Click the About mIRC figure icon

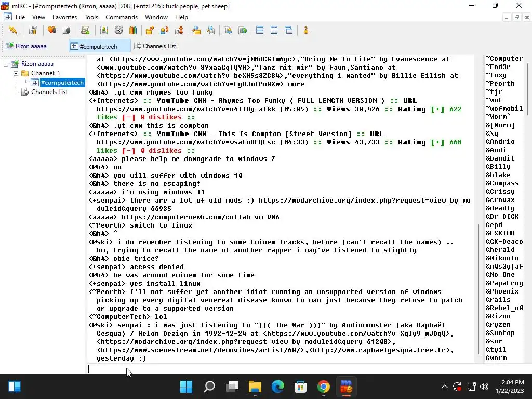coord(305,31)
